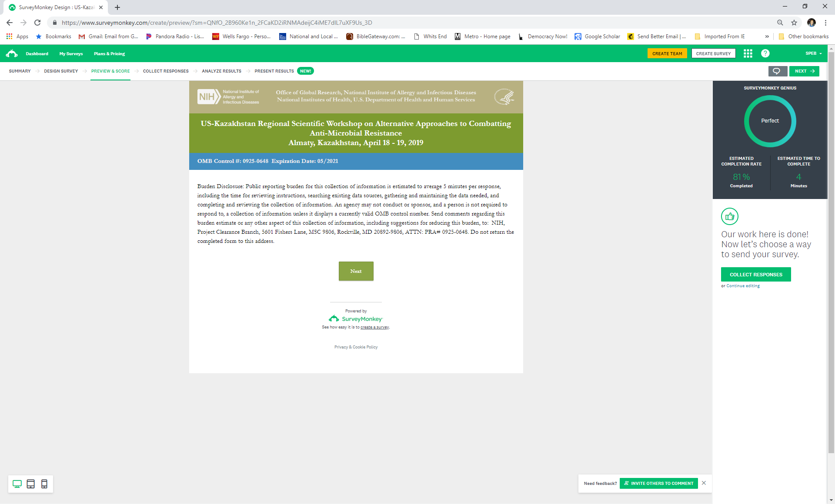835x504 pixels.
Task: Click the thumbs-up Genius icon
Action: [729, 216]
